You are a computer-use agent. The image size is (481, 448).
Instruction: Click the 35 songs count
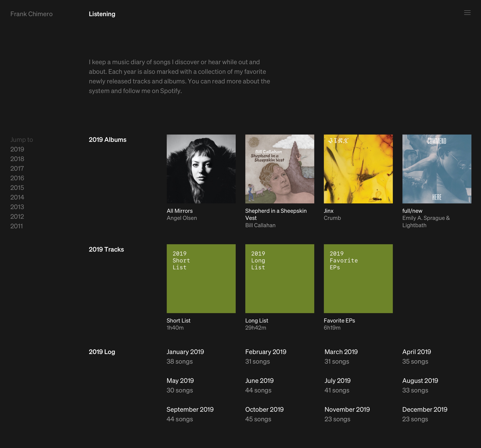click(415, 362)
